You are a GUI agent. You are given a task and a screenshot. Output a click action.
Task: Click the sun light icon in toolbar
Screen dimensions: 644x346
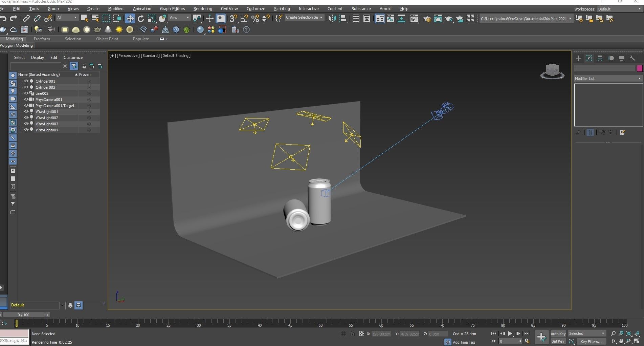[119, 30]
